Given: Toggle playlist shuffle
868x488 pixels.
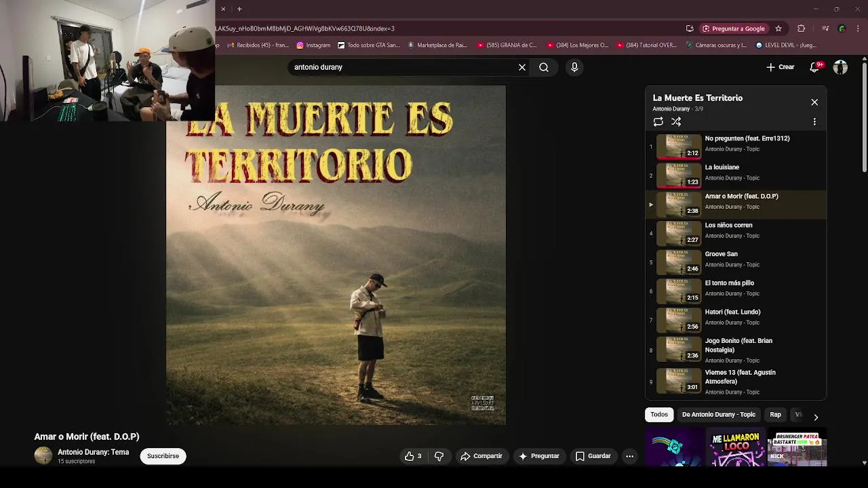Looking at the screenshot, I should (676, 122).
